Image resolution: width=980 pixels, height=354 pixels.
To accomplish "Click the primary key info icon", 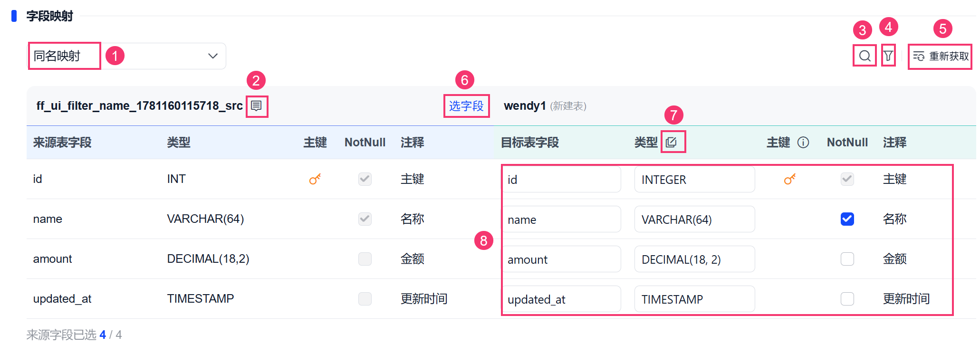I will pos(803,143).
